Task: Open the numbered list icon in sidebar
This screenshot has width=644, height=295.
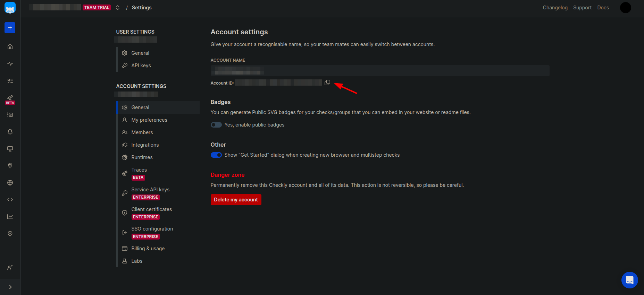Action: 10,115
